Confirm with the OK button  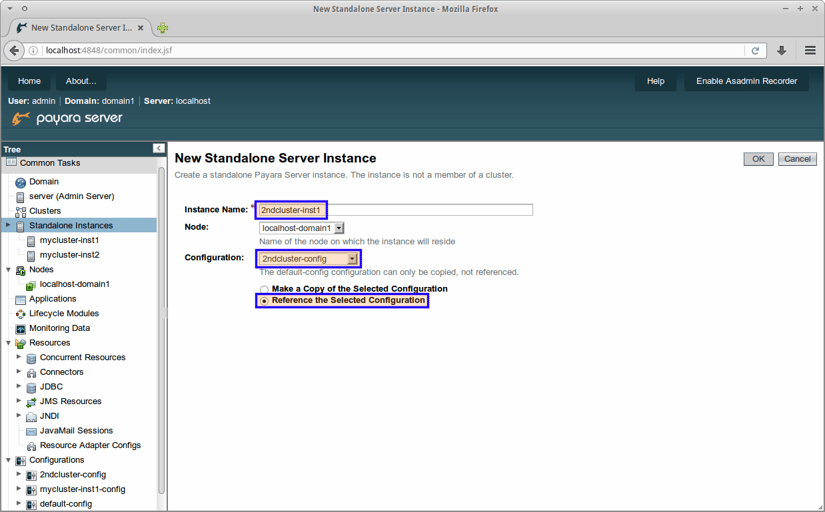click(x=758, y=159)
